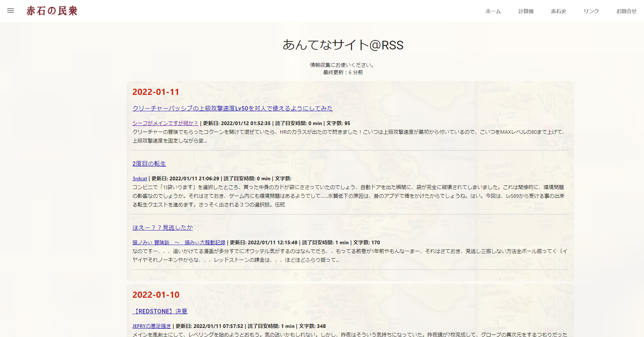Open the article 2度目の転生

tap(149, 164)
